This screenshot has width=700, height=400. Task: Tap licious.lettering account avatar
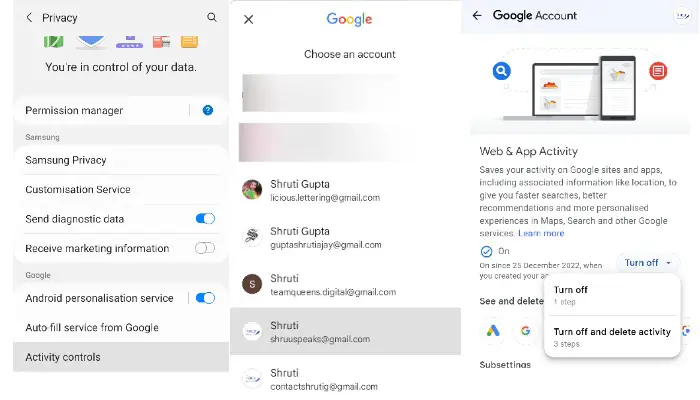tap(252, 190)
